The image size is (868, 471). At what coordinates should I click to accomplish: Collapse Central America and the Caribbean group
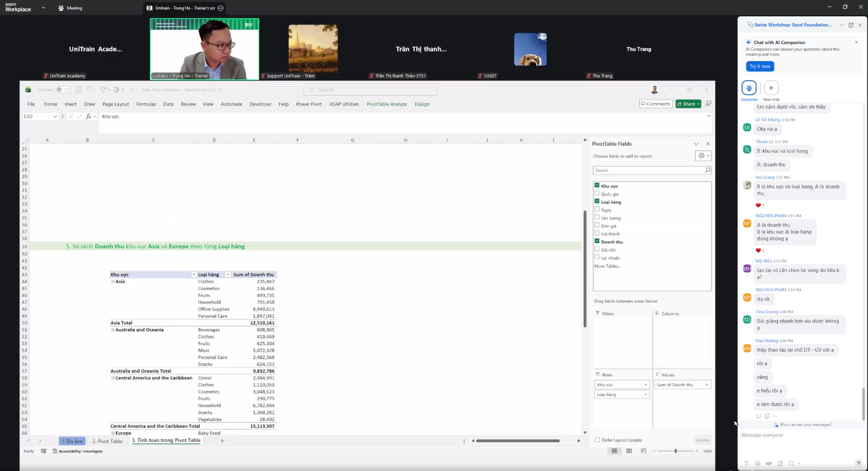113,378
